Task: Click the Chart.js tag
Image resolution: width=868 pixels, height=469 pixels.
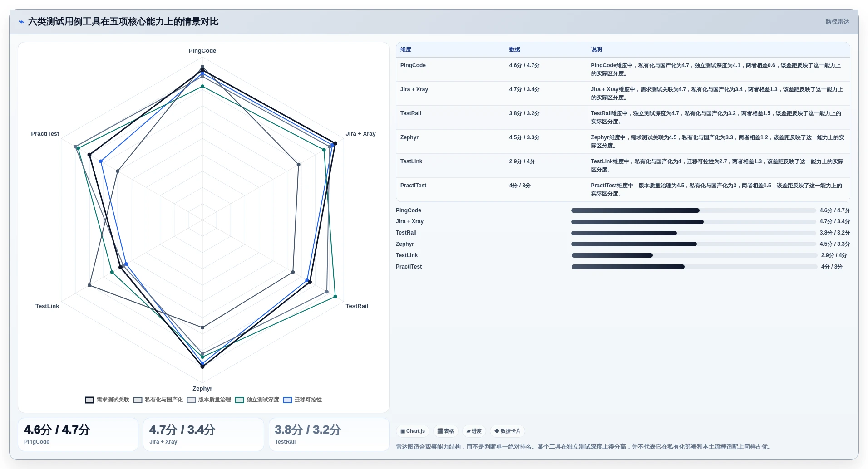Action: tap(413, 431)
